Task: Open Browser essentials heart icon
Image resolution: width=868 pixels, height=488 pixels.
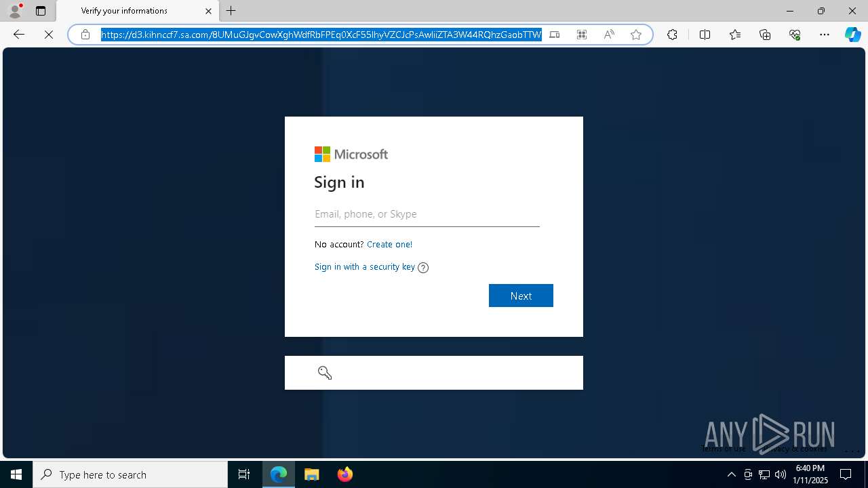Action: (x=795, y=35)
